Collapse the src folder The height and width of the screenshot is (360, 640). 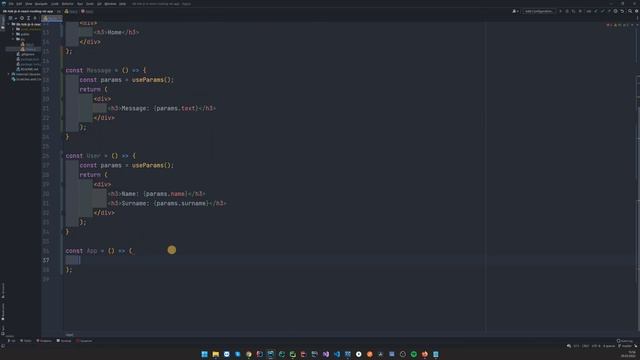pos(13,39)
